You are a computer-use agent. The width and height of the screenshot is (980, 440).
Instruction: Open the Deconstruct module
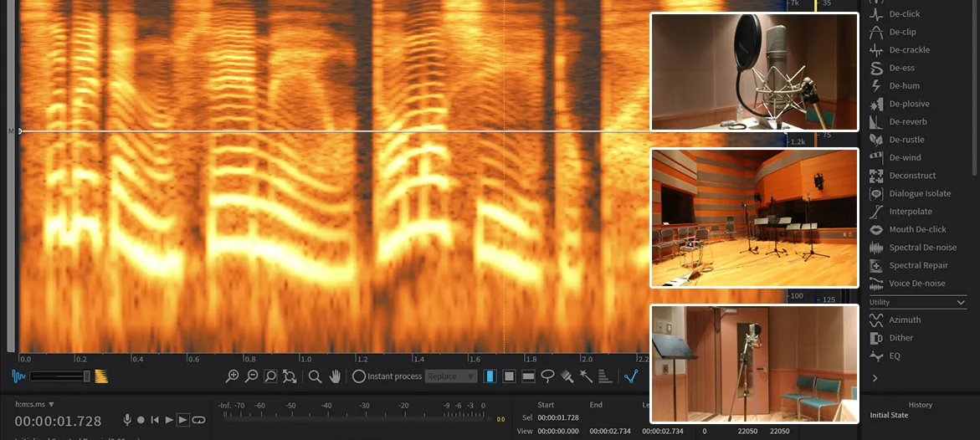(x=902, y=176)
